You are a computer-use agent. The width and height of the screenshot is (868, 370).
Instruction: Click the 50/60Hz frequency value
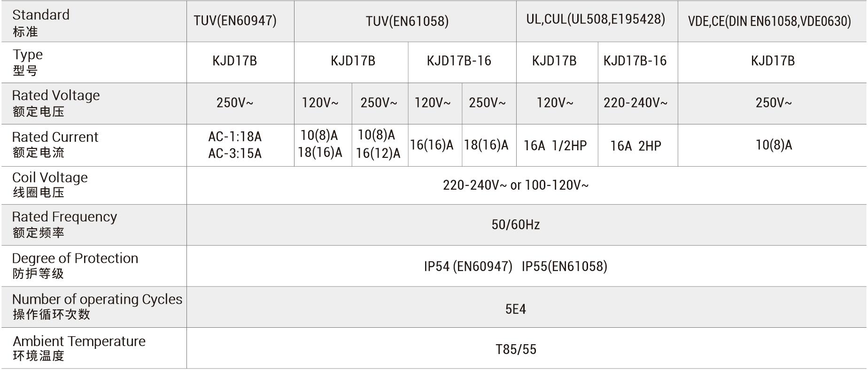click(x=515, y=224)
